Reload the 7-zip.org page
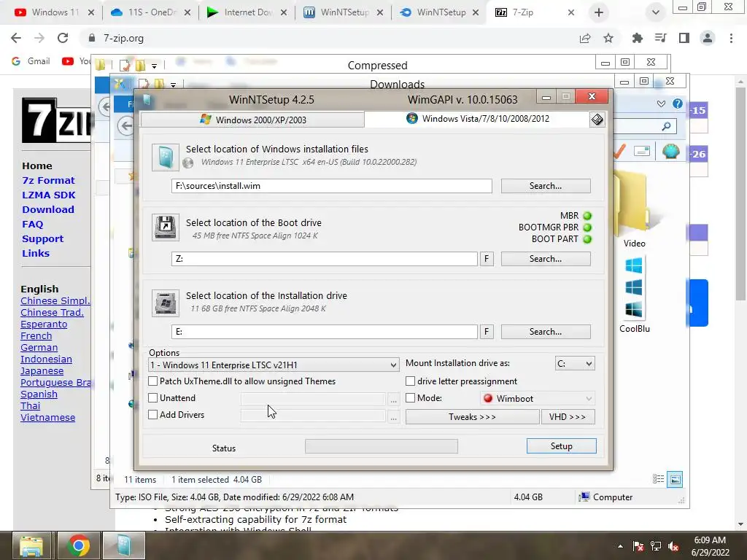 click(63, 38)
